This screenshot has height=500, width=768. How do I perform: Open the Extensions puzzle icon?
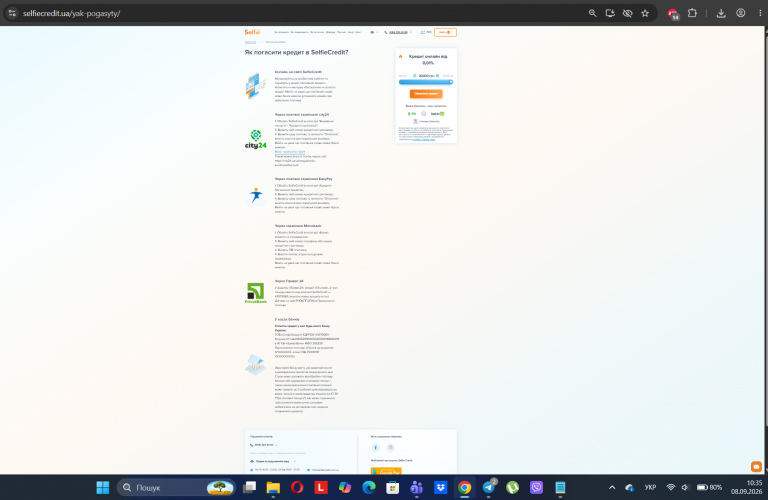coord(692,13)
